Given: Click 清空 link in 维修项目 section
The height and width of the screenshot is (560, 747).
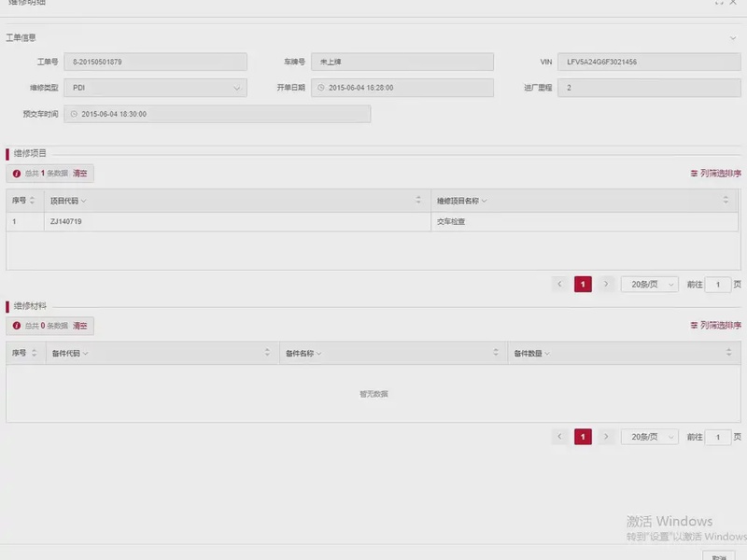Looking at the screenshot, I should (80, 173).
